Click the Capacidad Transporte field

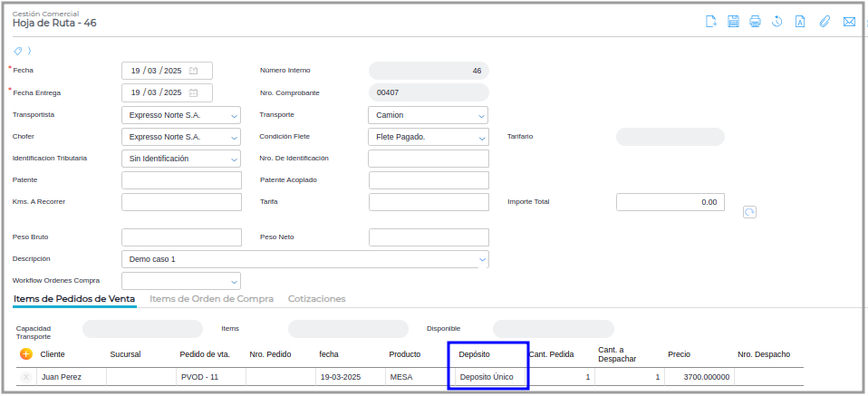point(143,329)
